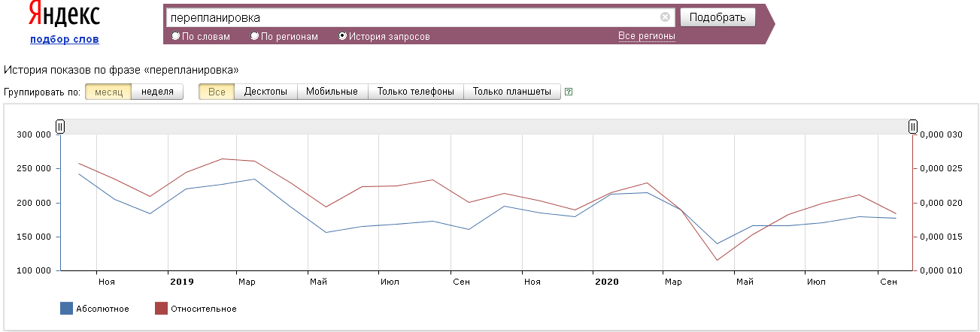Switch to the Мобильные tab

332,92
